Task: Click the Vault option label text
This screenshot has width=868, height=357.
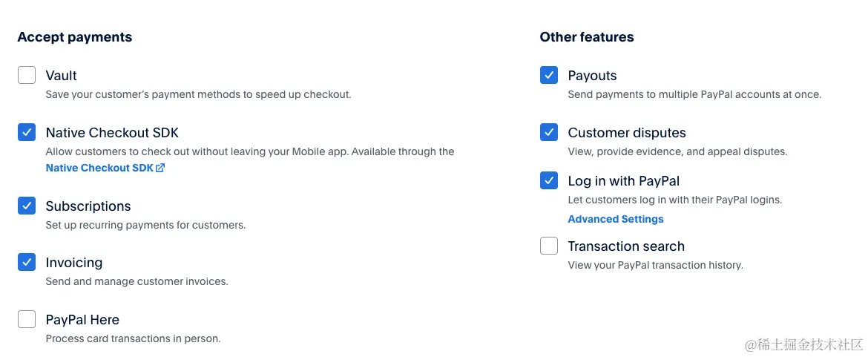Action: [x=61, y=76]
